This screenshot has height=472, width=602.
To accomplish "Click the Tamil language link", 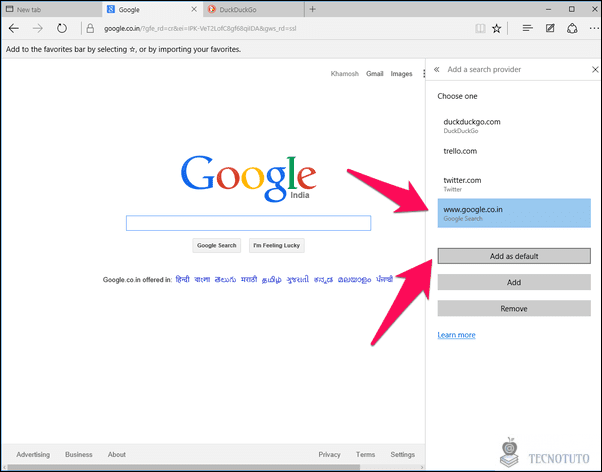I will 272,280.
